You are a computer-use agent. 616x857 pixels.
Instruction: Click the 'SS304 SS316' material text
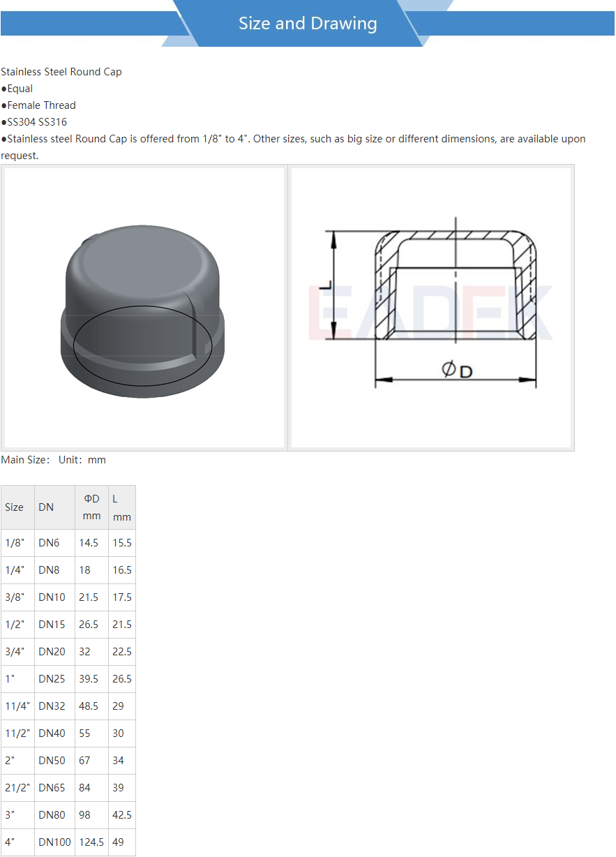pyautogui.click(x=37, y=122)
